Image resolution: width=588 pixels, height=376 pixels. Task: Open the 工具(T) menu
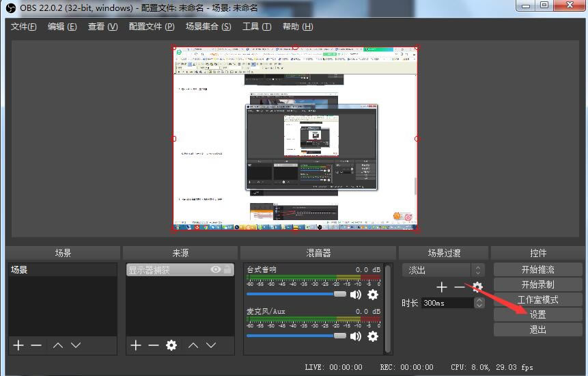pos(257,27)
